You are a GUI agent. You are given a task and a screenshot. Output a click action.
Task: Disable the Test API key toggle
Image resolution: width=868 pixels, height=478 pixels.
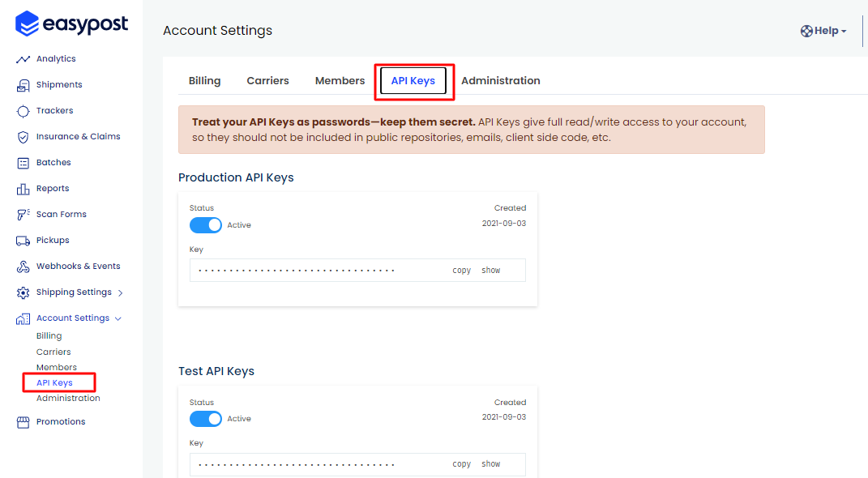click(x=205, y=419)
